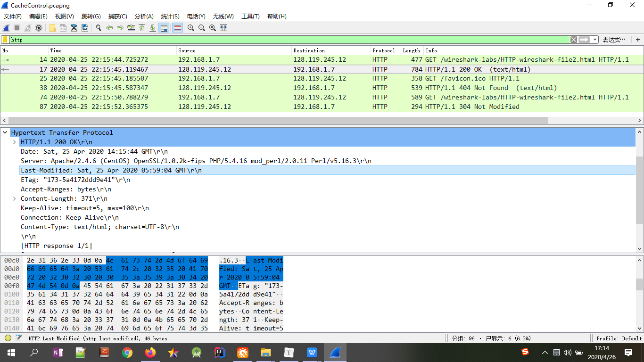
Task: Open OneNote from the taskbar
Action: [58, 353]
